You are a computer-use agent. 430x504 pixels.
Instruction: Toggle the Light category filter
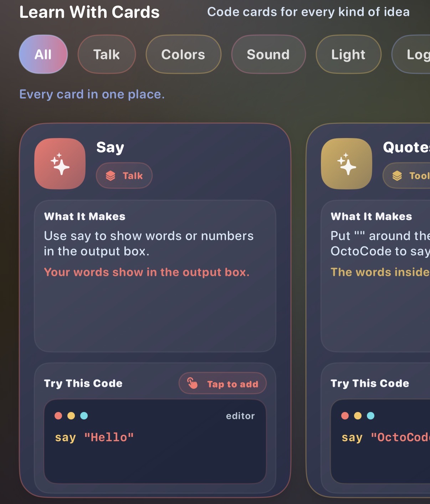tap(348, 55)
